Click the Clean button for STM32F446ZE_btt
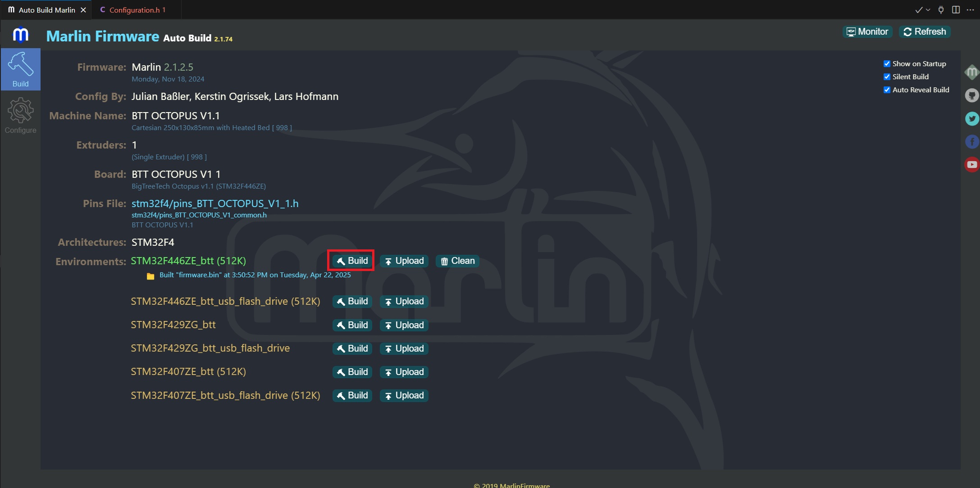 (x=457, y=261)
